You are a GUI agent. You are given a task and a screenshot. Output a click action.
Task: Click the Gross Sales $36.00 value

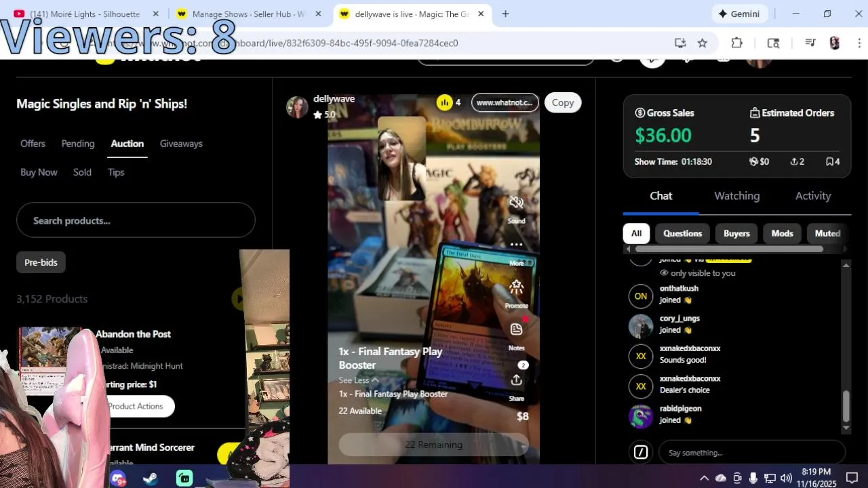(x=663, y=136)
